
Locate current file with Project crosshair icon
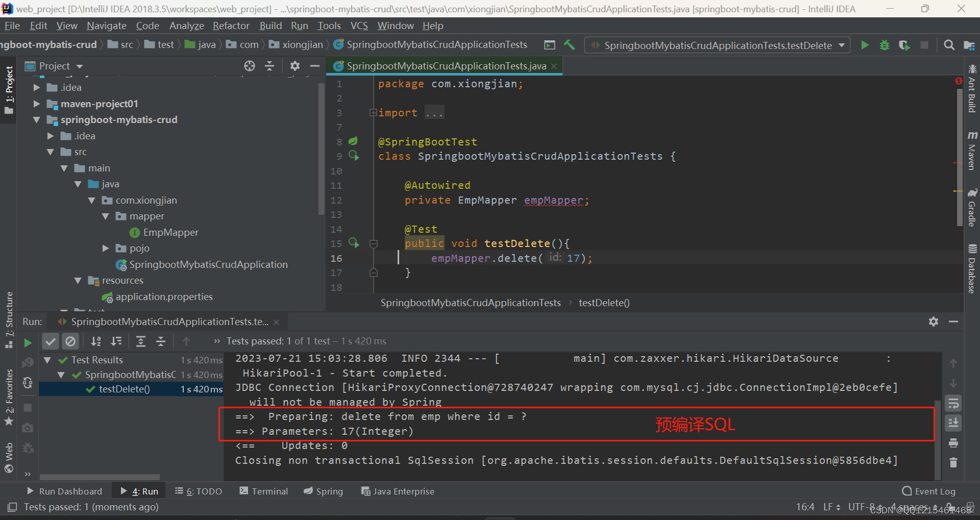click(249, 66)
